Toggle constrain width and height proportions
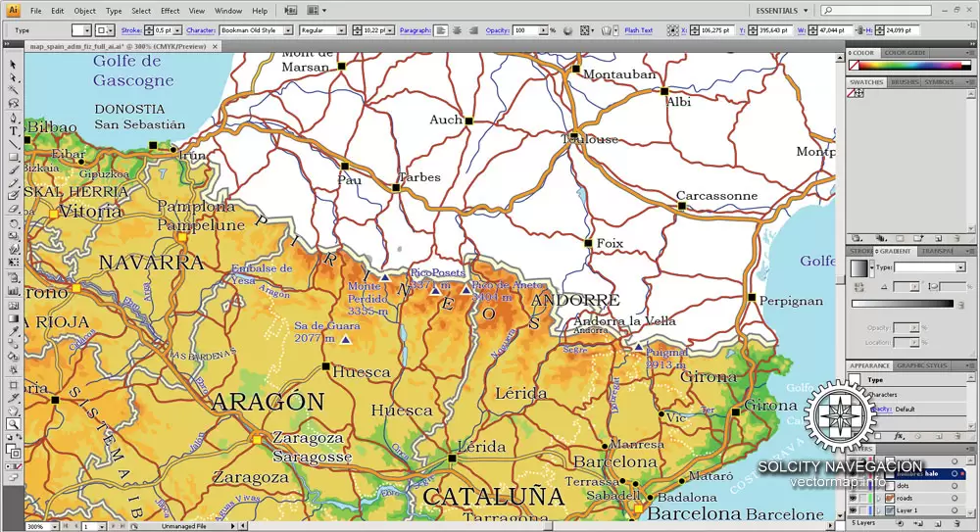980x532 pixels. [x=858, y=30]
